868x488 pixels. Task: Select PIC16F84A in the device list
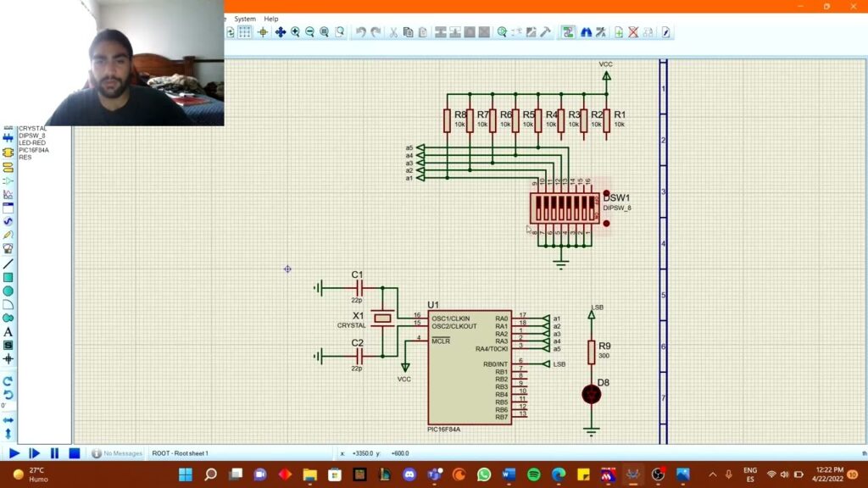coord(35,150)
